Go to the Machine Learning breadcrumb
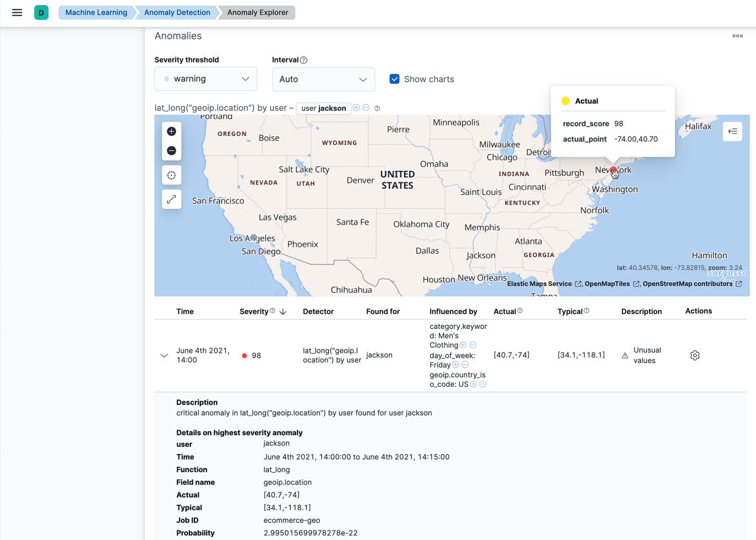The height and width of the screenshot is (540, 756). (x=96, y=12)
